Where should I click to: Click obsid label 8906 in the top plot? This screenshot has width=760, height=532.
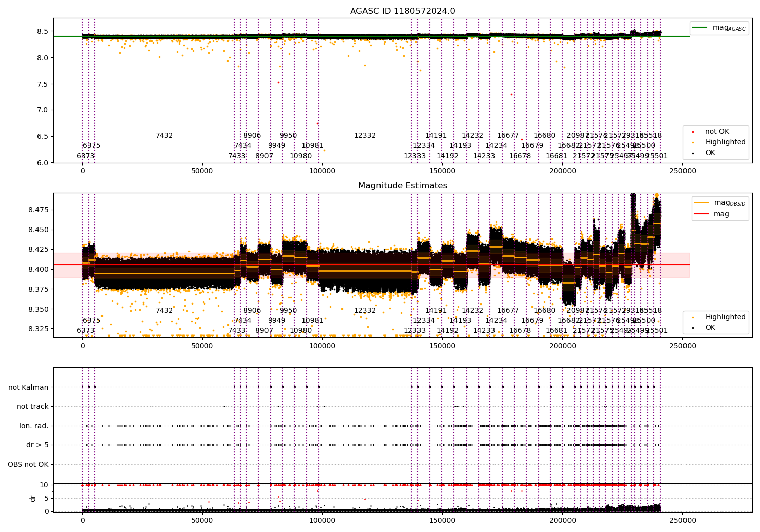252,136
